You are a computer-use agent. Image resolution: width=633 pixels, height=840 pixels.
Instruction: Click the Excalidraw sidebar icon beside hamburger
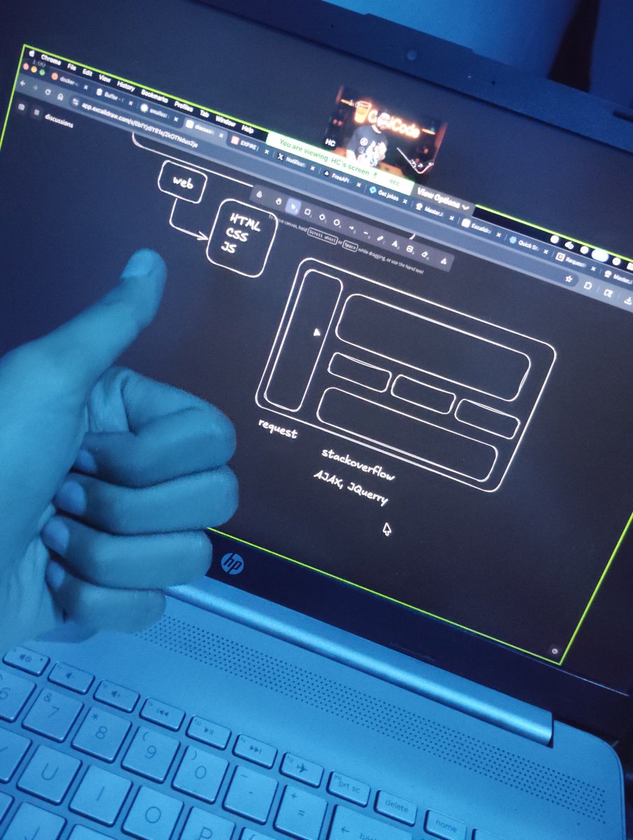point(21,106)
